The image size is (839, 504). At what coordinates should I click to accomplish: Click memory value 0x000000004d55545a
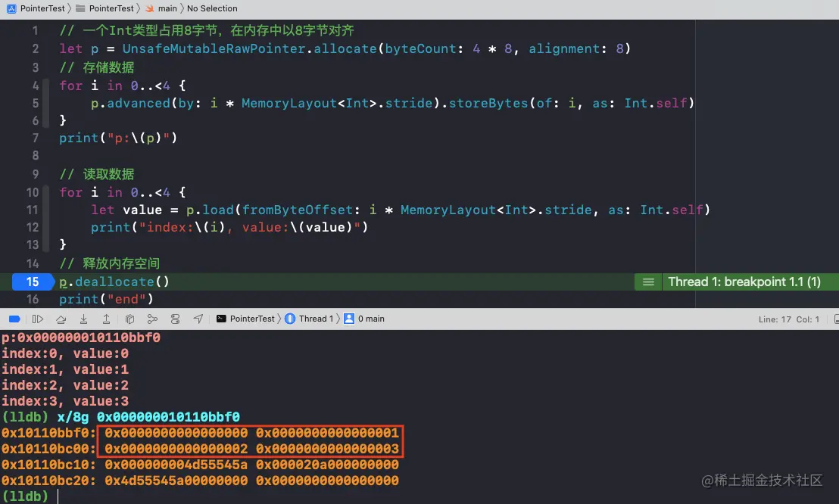pyautogui.click(x=176, y=465)
